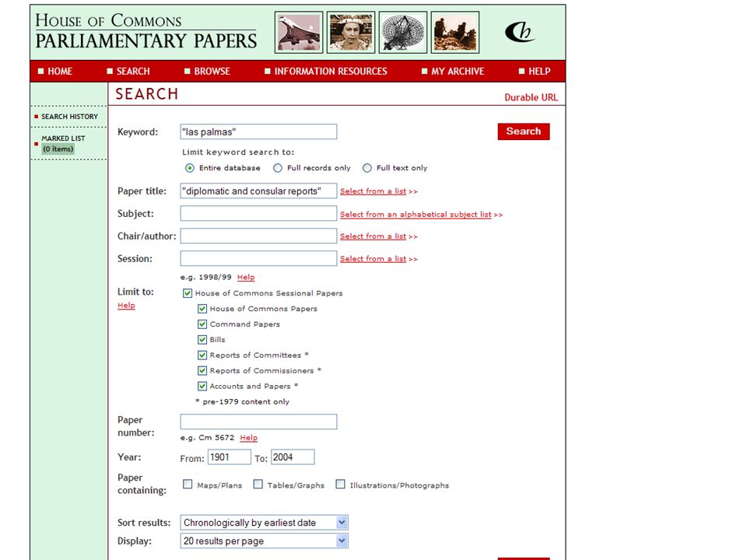The height and width of the screenshot is (560, 747).
Task: Click the House of Commons Parliamentary Papers title
Action: click(146, 31)
